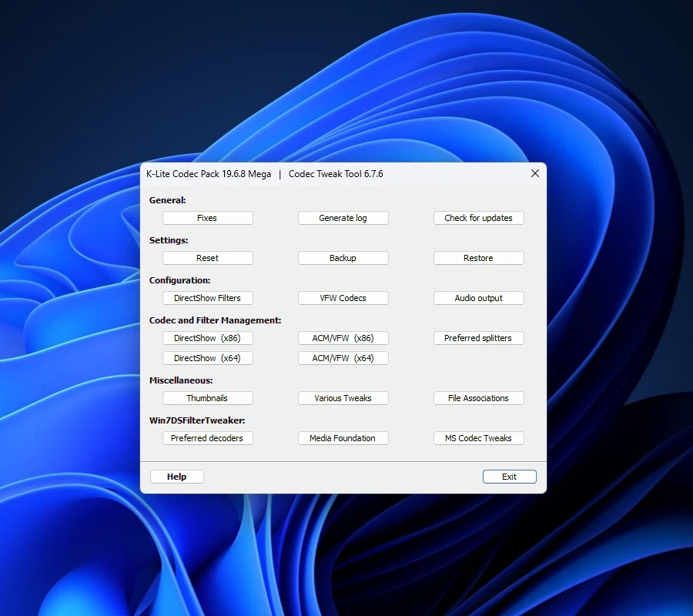Screen dimensions: 693x616
Task: Open VFW Codecs configuration
Action: 343,298
